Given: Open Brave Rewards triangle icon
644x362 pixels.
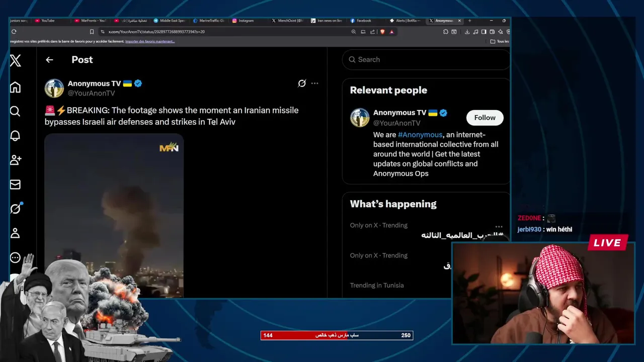Looking at the screenshot, I should (391, 32).
